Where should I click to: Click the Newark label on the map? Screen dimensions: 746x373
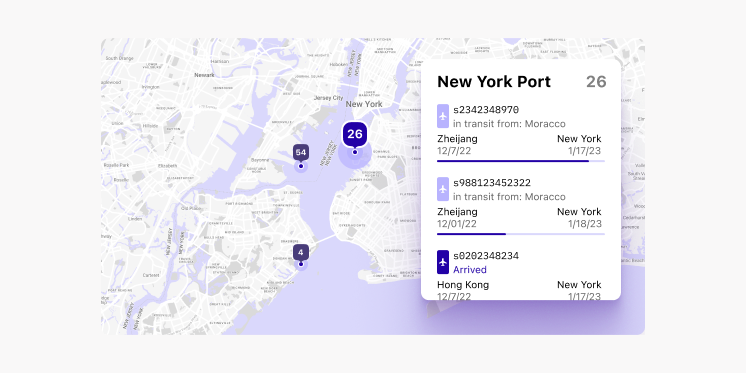(x=204, y=75)
